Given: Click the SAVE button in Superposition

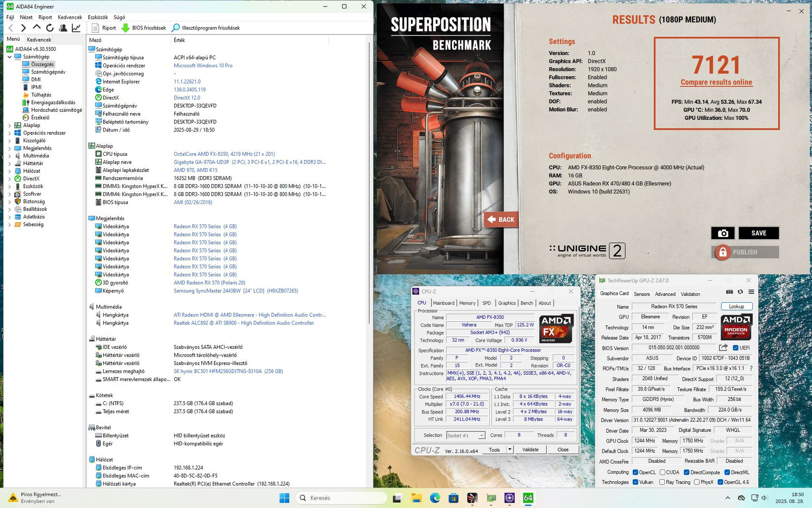Looking at the screenshot, I should [x=758, y=233].
